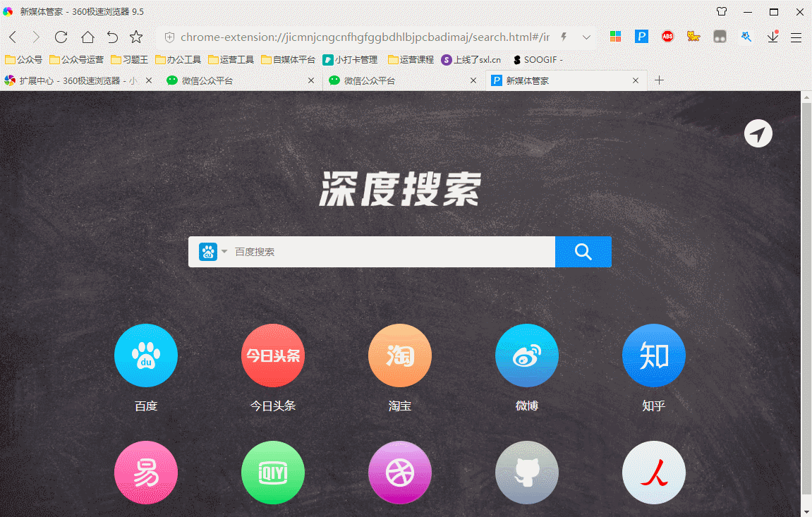The width and height of the screenshot is (812, 517).
Task: Open the yellow cat extension icon
Action: click(693, 36)
